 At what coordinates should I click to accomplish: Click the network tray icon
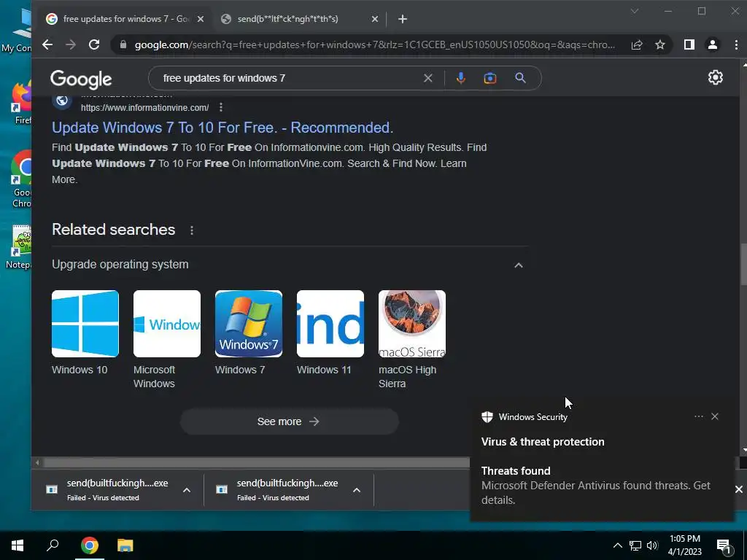pyautogui.click(x=635, y=545)
